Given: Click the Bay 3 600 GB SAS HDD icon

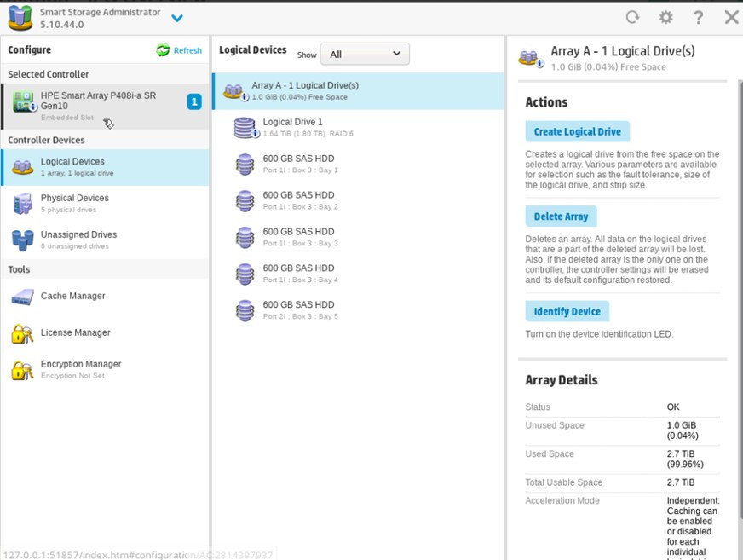Looking at the screenshot, I should [245, 237].
